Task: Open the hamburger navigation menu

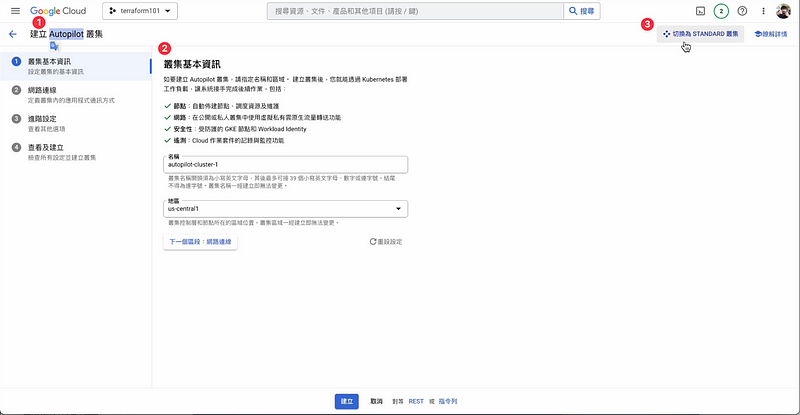Action: point(15,11)
